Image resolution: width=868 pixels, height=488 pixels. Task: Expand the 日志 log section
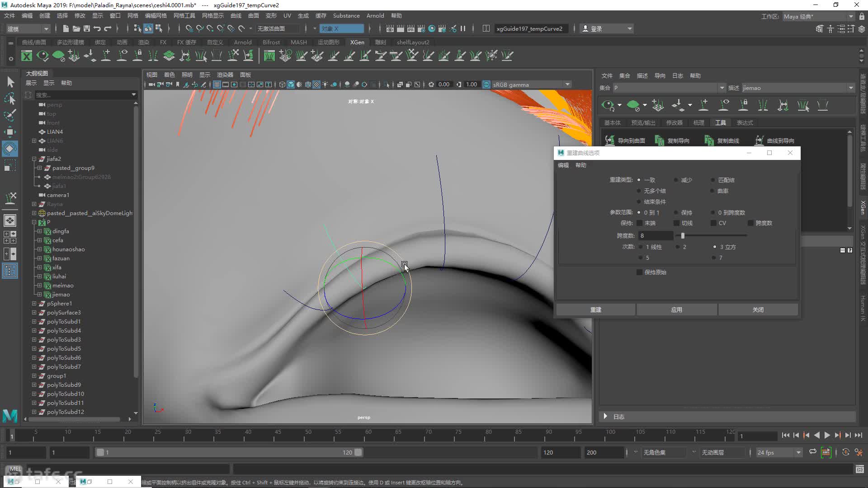click(605, 416)
